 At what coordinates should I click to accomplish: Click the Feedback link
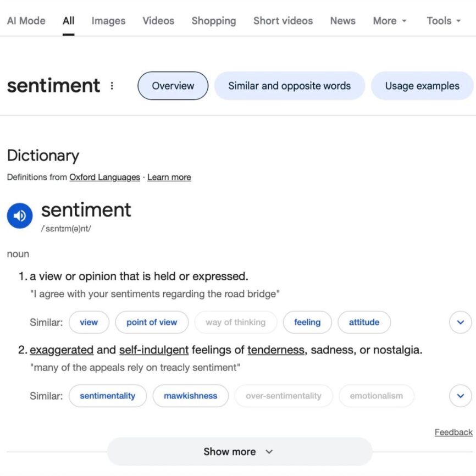[453, 432]
